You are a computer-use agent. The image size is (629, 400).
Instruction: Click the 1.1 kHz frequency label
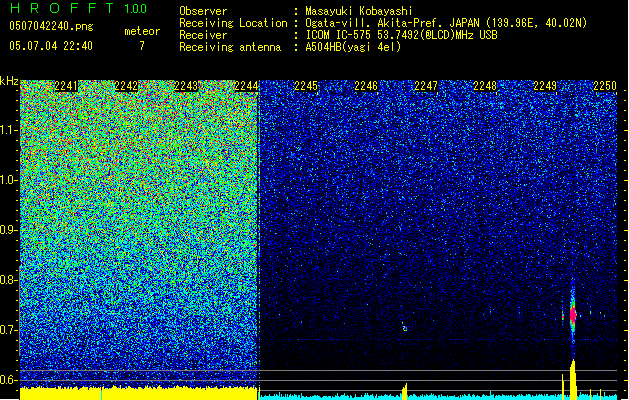pyautogui.click(x=8, y=130)
